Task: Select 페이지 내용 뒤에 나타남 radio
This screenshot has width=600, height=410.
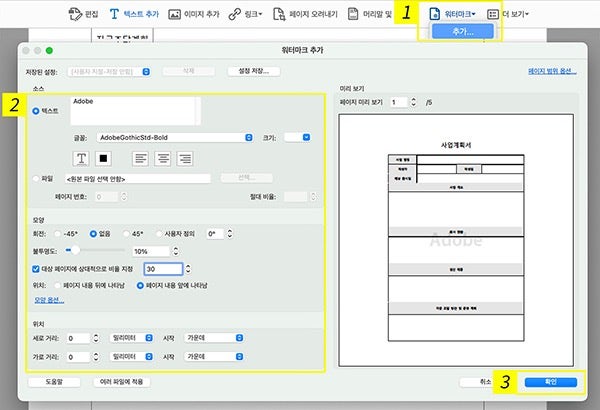Action: (x=58, y=286)
